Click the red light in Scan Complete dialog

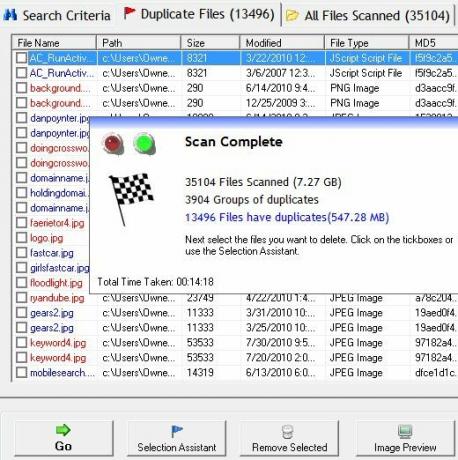tap(113, 144)
